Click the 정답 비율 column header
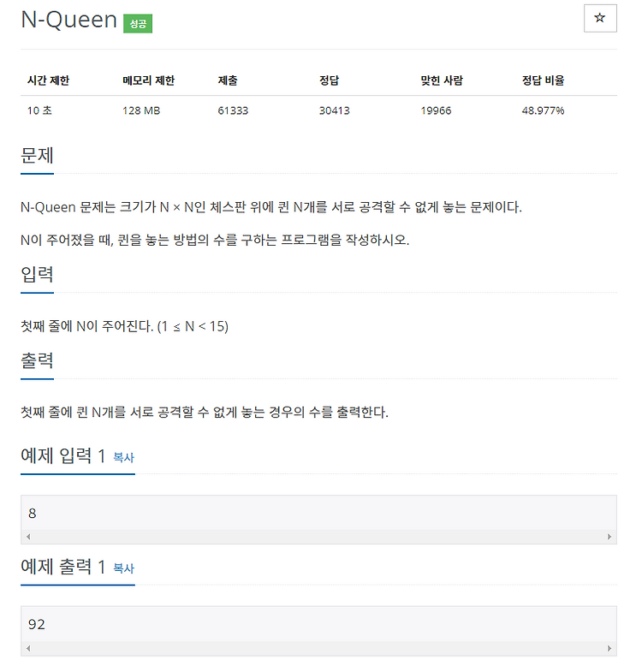 coord(543,80)
